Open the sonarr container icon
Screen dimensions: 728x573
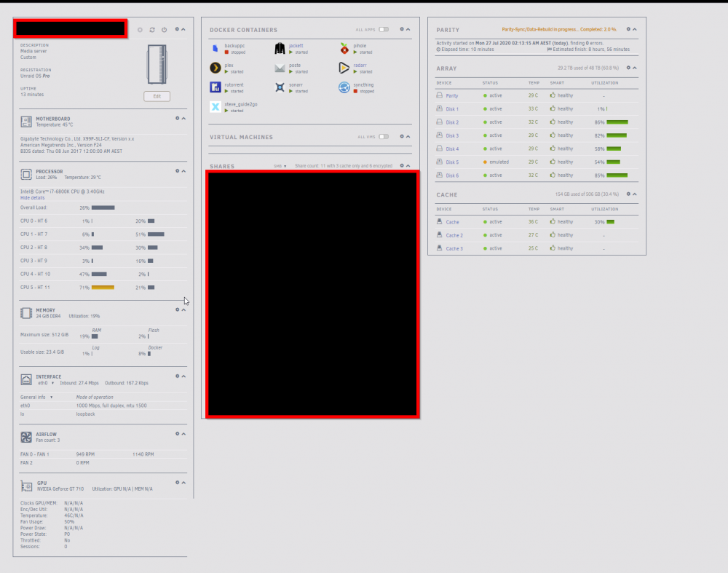click(x=280, y=87)
